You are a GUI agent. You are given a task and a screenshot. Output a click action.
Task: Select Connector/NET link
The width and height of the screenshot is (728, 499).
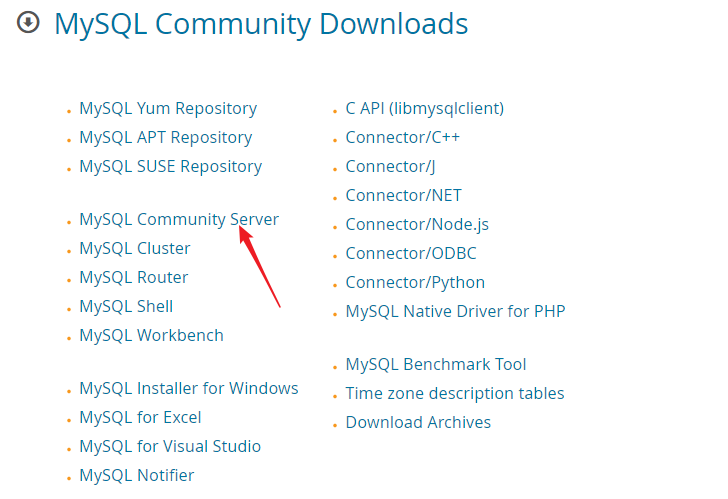pyautogui.click(x=403, y=195)
